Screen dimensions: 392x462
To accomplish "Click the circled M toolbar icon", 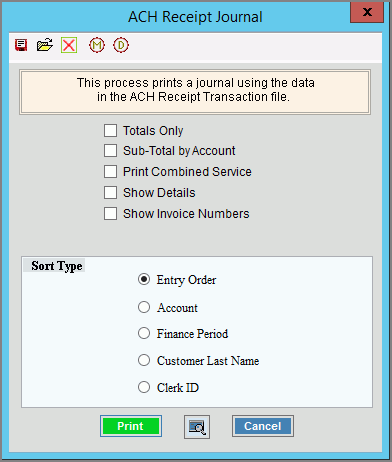I will click(97, 45).
